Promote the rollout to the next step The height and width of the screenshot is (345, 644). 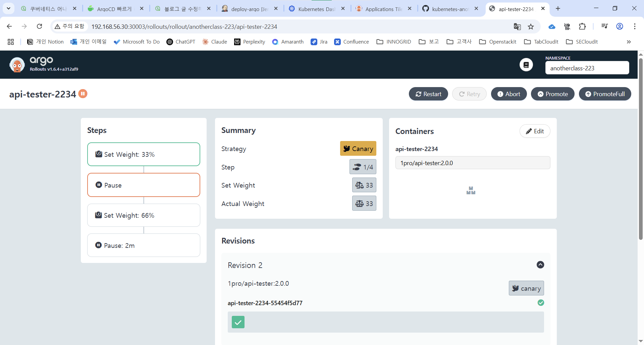[553, 94]
